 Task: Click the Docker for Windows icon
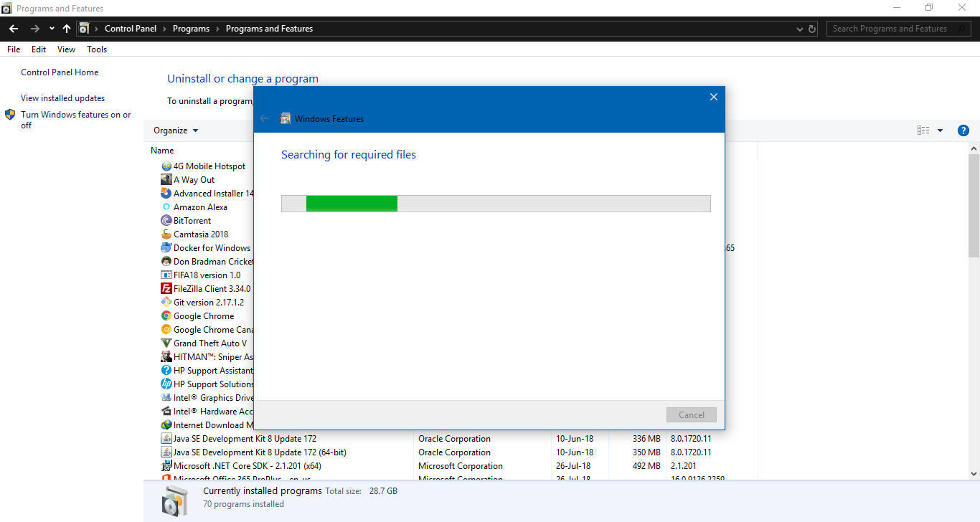click(166, 248)
